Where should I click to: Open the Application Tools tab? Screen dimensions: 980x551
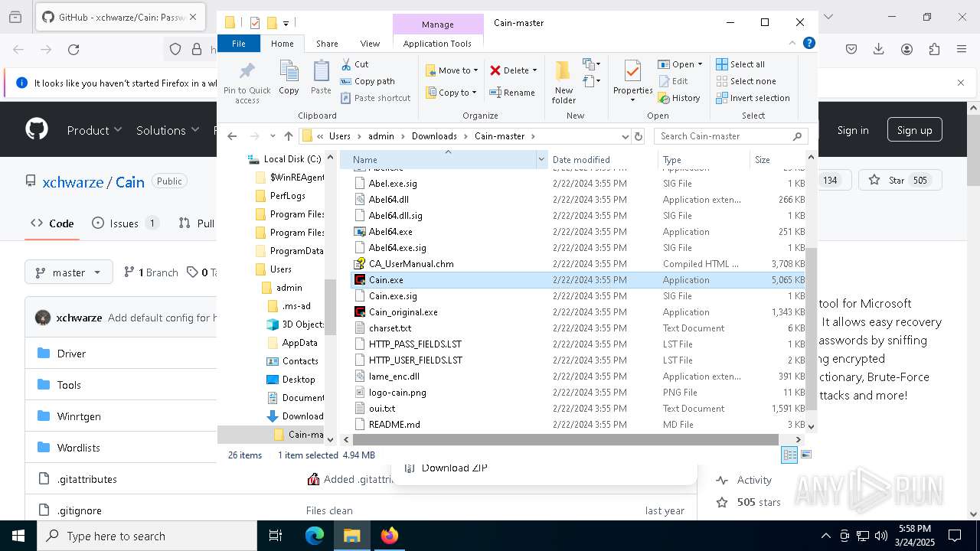(437, 44)
